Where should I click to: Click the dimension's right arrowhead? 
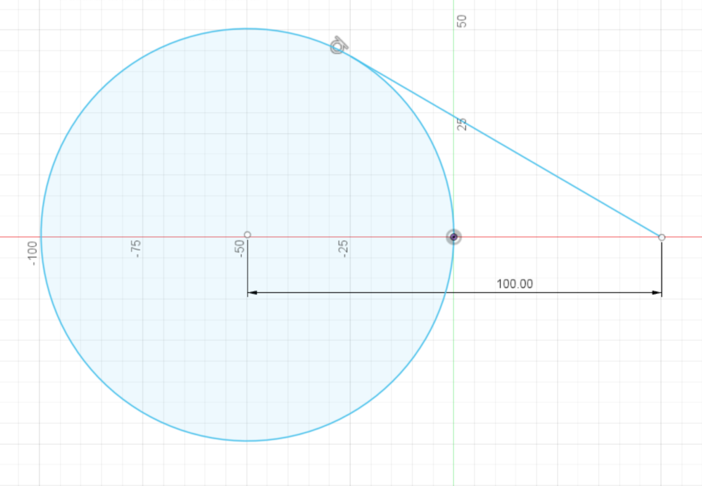click(656, 293)
